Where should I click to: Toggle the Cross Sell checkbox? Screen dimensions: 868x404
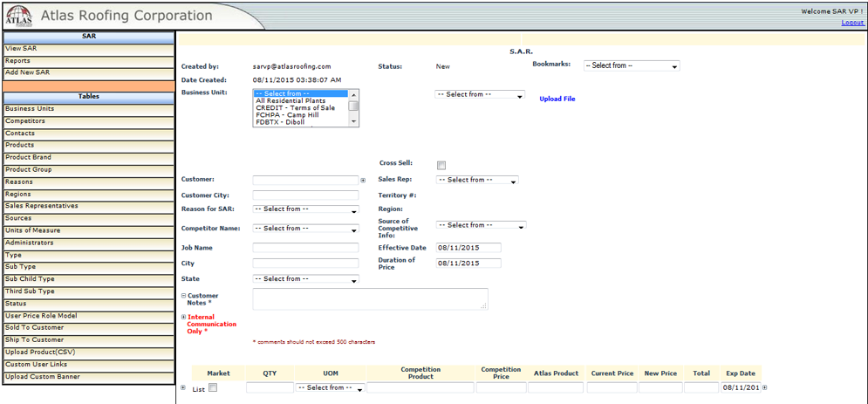click(x=441, y=165)
